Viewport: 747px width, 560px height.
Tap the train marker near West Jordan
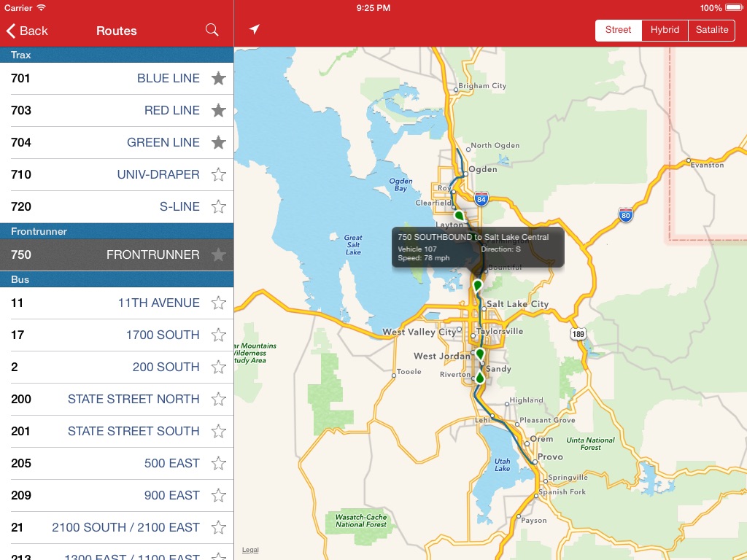[480, 354]
